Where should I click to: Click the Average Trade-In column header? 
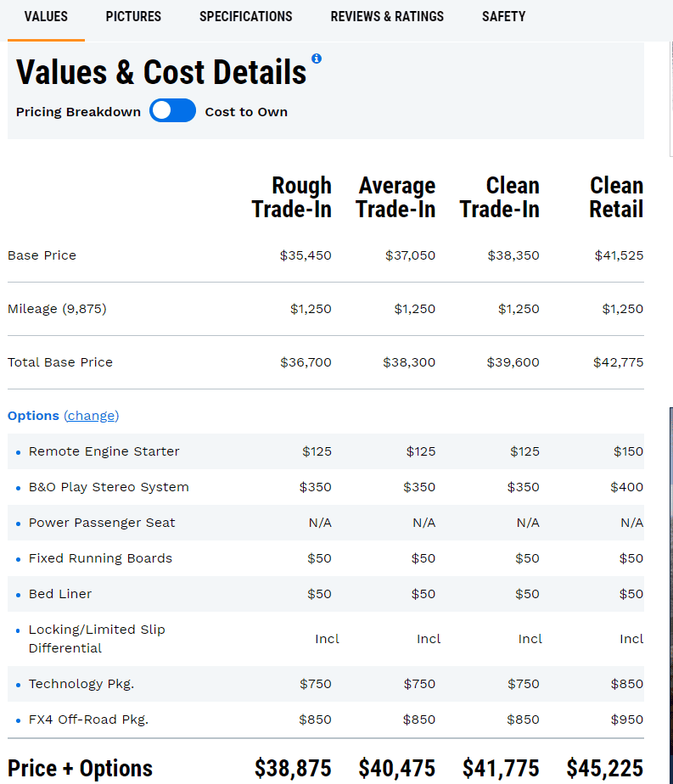pos(395,198)
